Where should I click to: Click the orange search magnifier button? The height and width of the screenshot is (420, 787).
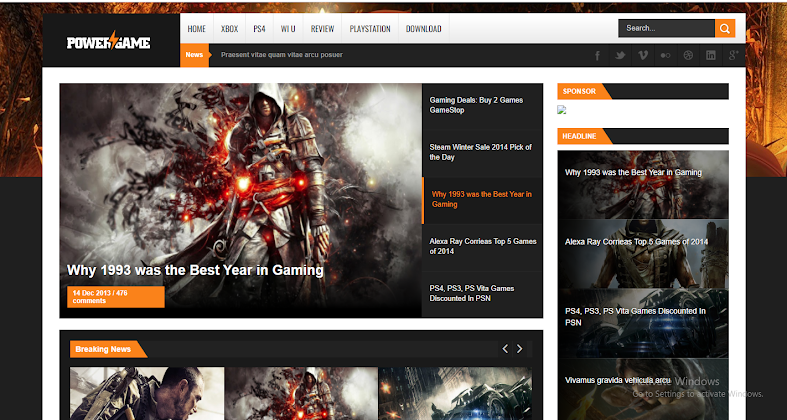(x=725, y=29)
